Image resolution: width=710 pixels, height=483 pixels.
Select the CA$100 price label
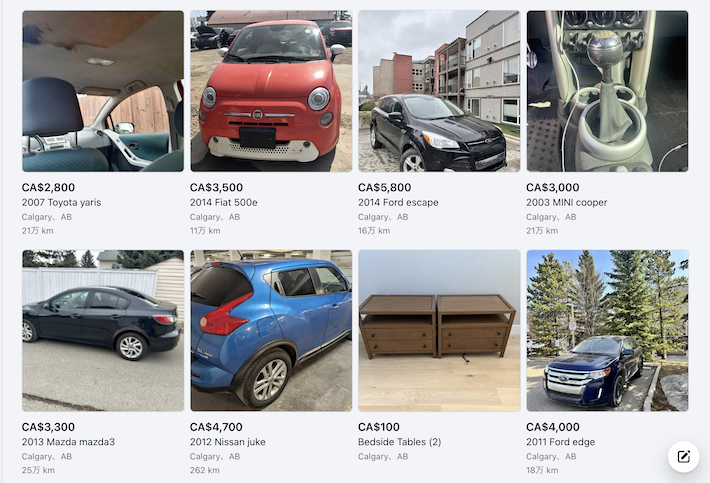tap(379, 427)
